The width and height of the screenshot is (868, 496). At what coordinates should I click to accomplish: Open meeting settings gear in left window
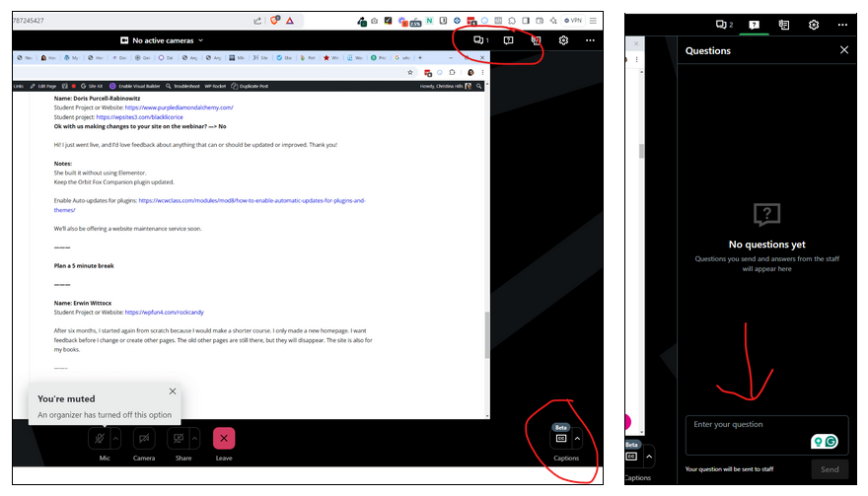pyautogui.click(x=563, y=40)
